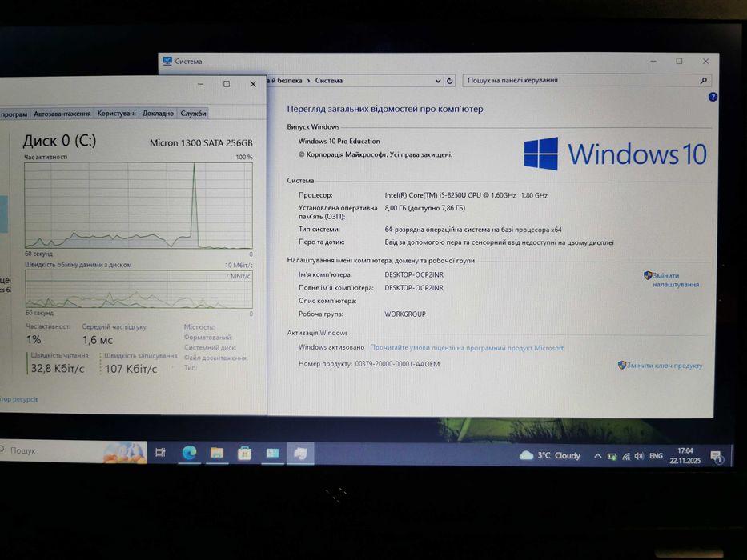Screen dimensions: 747x560
Task: Switch to the Автозавантаження tab
Action: (x=62, y=114)
